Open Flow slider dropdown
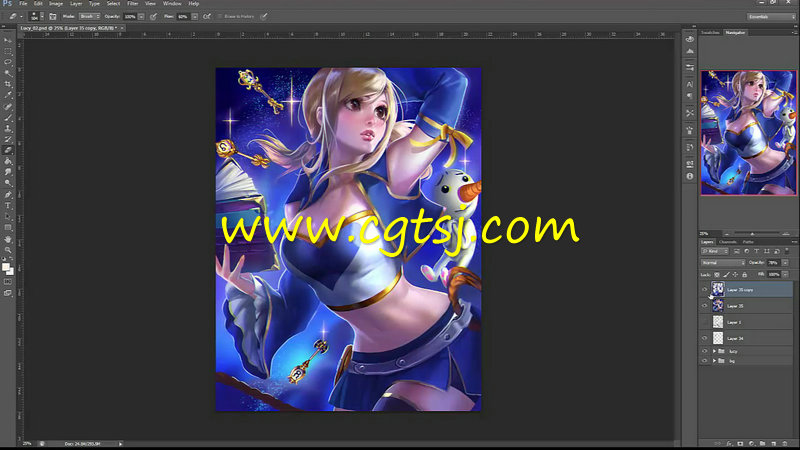Screen dimensions: 800x450 [195, 16]
